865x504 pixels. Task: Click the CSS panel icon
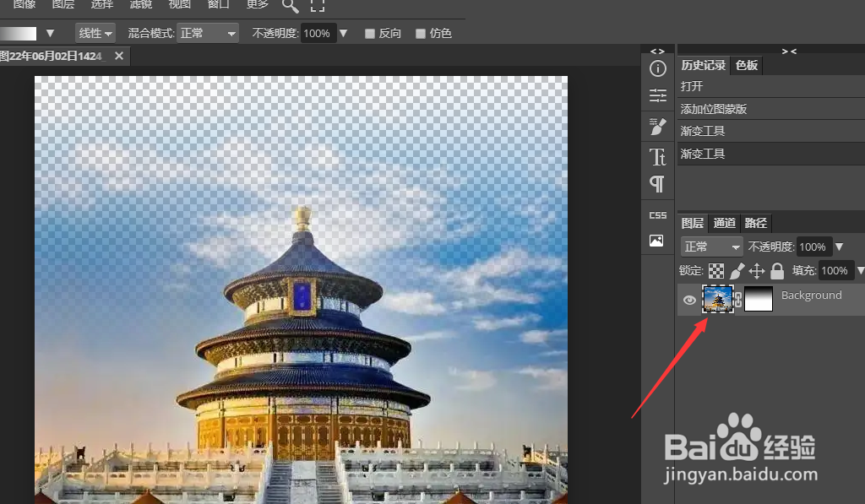657,214
